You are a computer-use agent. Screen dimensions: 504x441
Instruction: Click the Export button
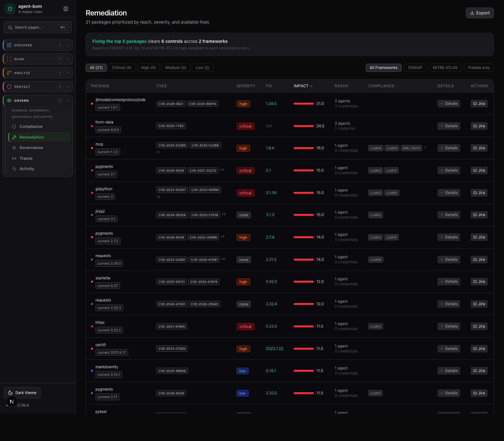click(479, 13)
